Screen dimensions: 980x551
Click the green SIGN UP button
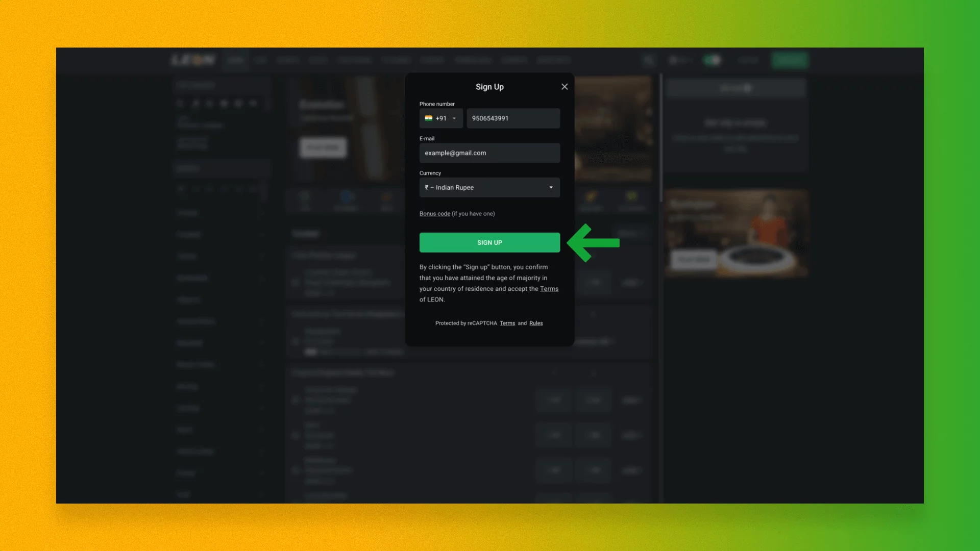(489, 243)
